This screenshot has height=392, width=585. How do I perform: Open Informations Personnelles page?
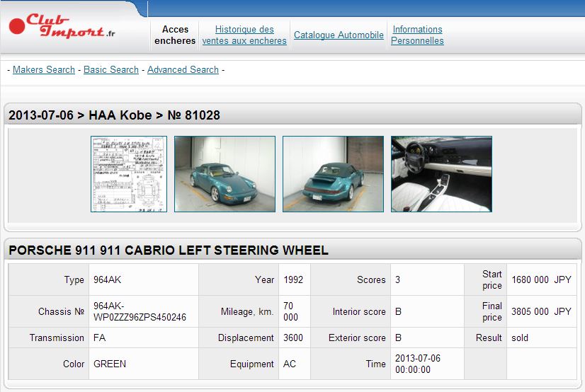tap(417, 35)
